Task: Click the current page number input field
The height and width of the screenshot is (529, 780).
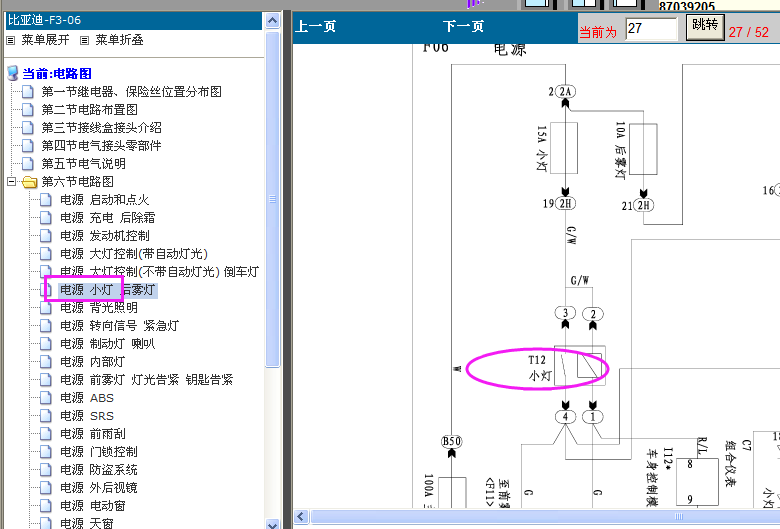Action: point(651,28)
